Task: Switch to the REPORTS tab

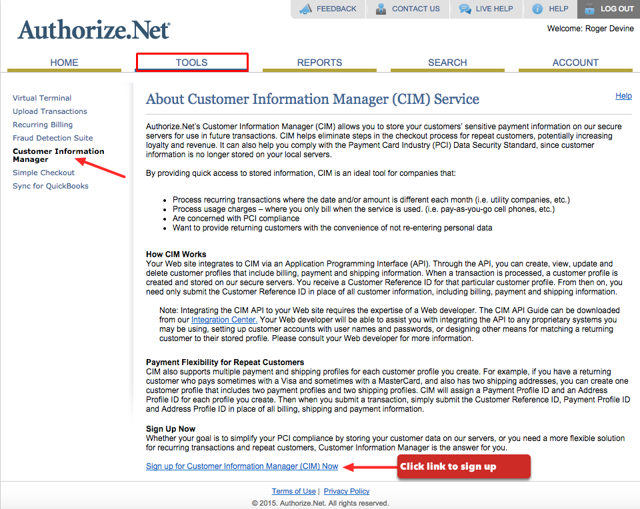Action: (320, 63)
